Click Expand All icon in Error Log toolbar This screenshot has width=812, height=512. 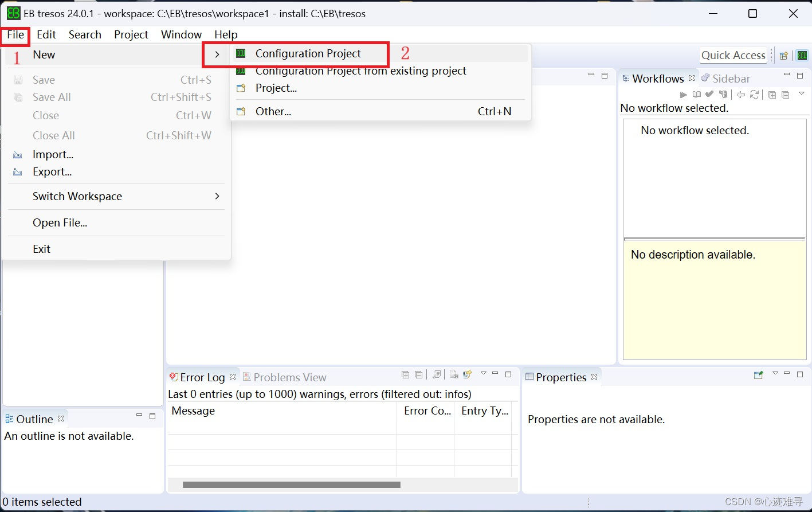(405, 375)
